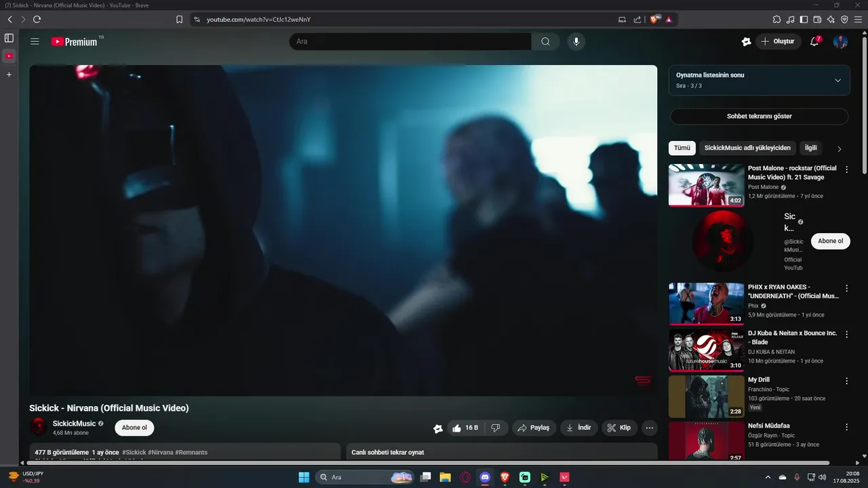Open tray overflow chevron in taskbar
This screenshot has width=868, height=488.
[768, 477]
